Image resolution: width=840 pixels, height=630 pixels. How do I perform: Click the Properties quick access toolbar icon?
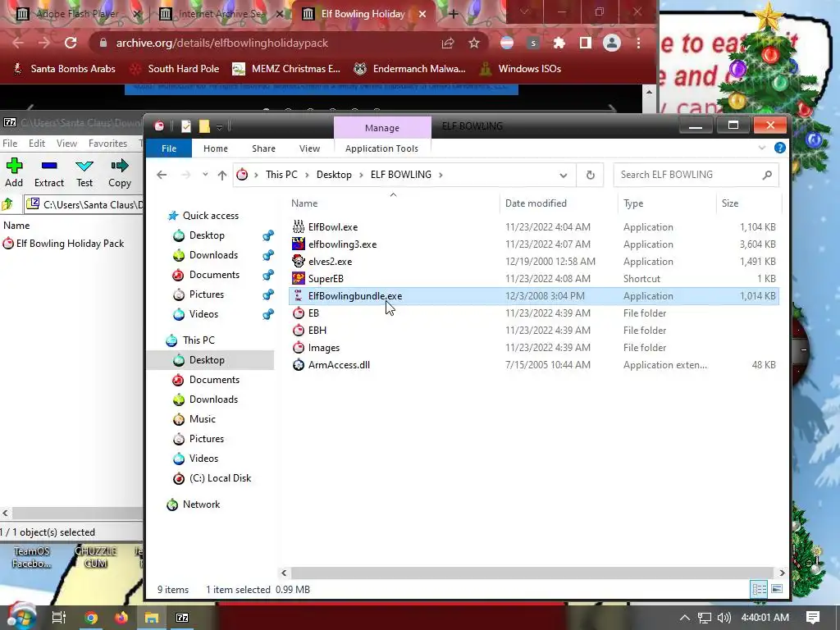point(186,126)
